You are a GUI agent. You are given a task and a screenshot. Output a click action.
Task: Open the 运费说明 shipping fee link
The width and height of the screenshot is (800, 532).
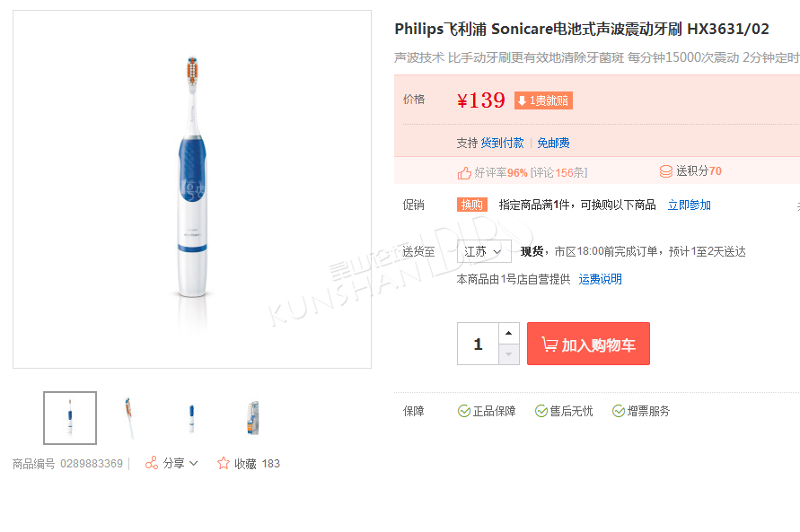600,279
